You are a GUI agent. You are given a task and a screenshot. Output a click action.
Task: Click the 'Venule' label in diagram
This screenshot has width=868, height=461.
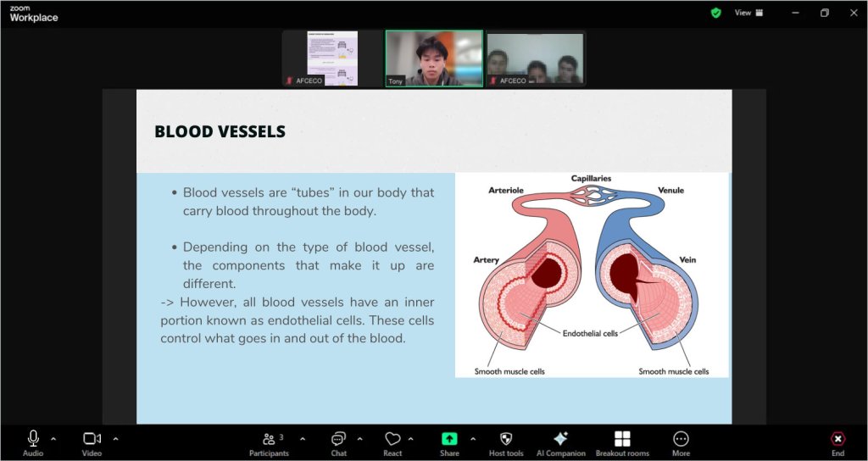[x=671, y=191]
